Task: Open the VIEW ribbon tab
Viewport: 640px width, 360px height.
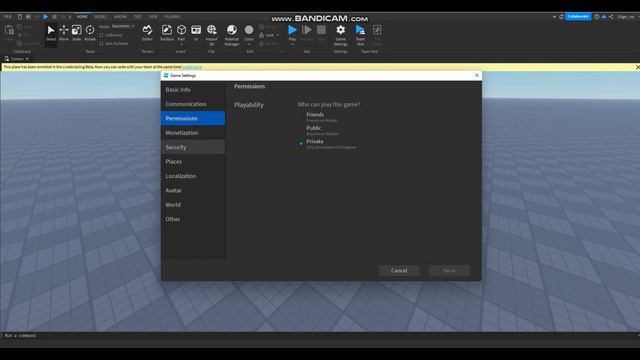Action: 153,17
